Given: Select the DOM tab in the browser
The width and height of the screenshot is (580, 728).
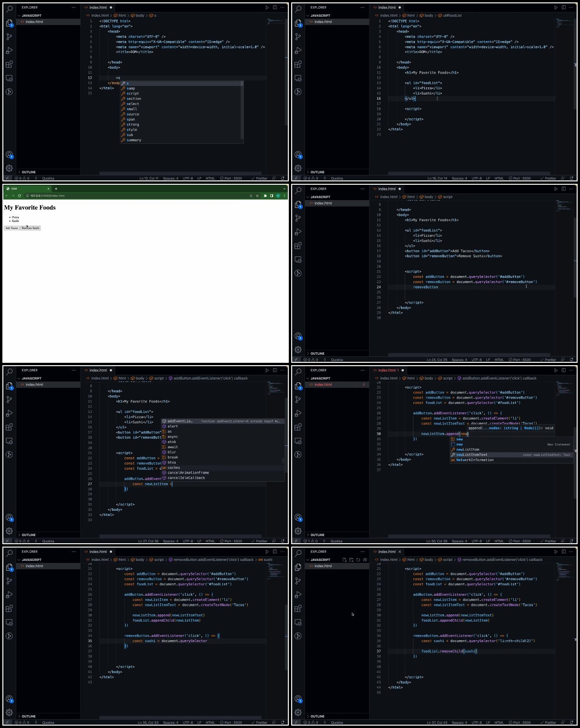Looking at the screenshot, I should 27,189.
